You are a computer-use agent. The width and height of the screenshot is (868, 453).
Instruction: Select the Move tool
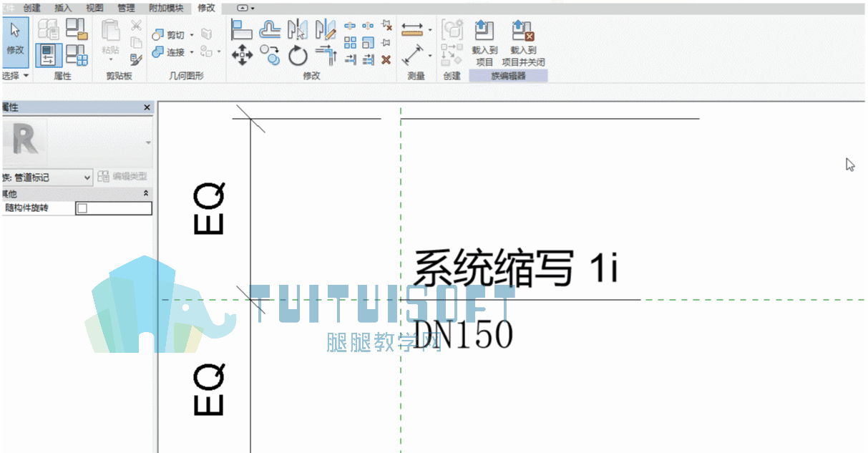pos(242,55)
